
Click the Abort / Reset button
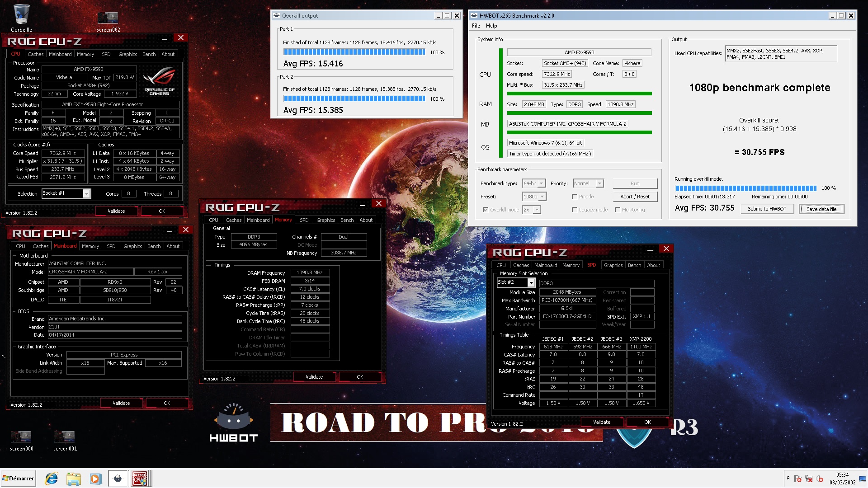tap(635, 197)
